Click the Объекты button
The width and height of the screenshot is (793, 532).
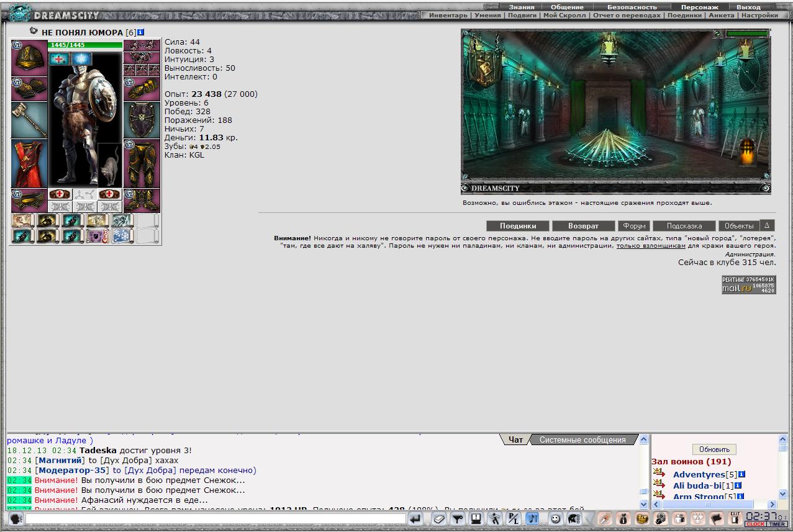coord(739,226)
